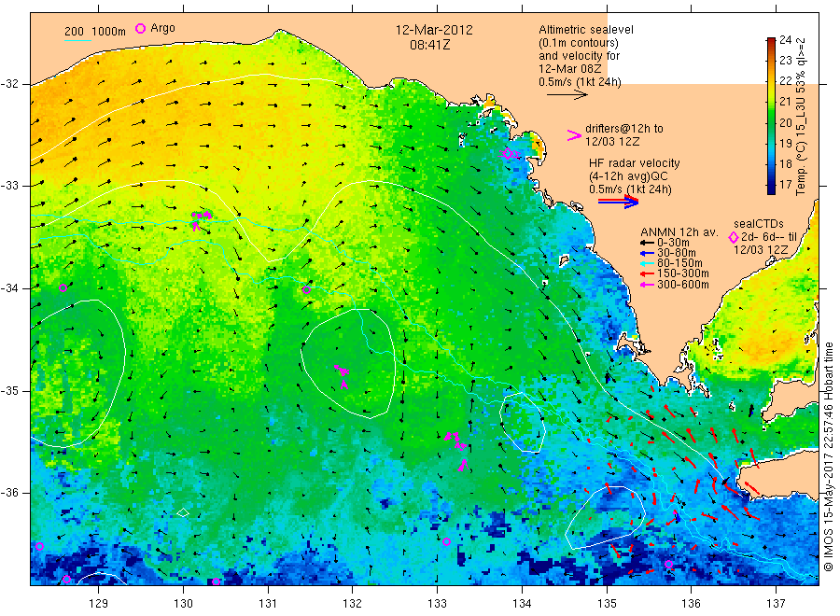Click the magenta drifter triangle near 35.7S 133.3E
The height and width of the screenshot is (616, 840).
click(463, 466)
